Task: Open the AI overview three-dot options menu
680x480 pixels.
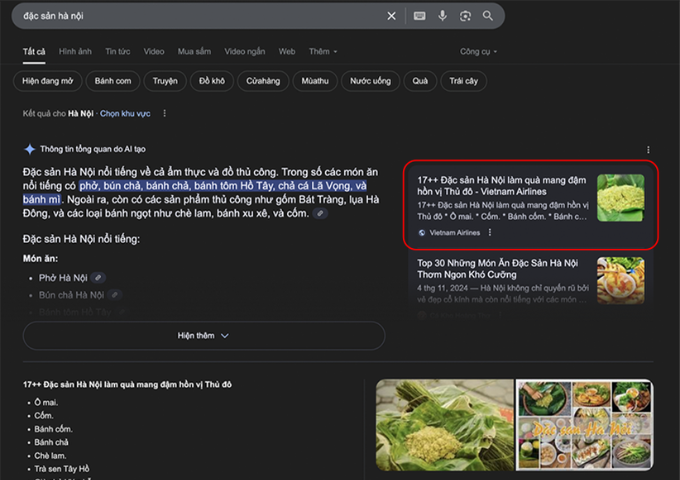Action: 648,150
